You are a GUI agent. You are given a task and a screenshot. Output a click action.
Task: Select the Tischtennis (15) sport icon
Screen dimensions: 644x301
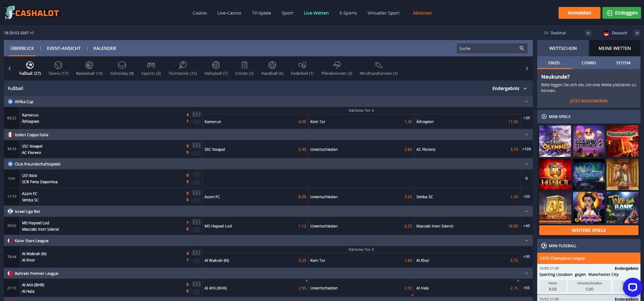tap(183, 65)
